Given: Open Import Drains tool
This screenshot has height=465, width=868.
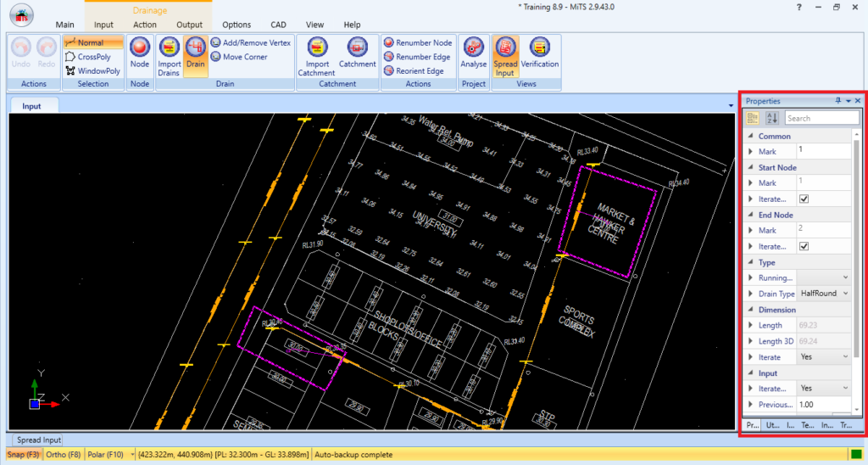Looking at the screenshot, I should (x=169, y=57).
